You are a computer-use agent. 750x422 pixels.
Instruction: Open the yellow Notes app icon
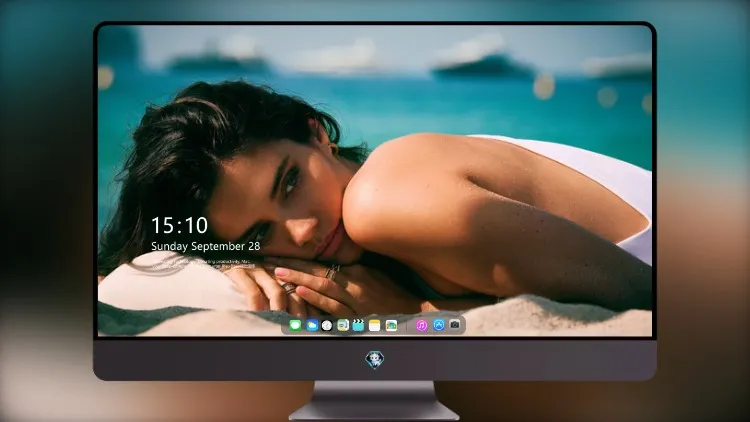[x=375, y=325]
